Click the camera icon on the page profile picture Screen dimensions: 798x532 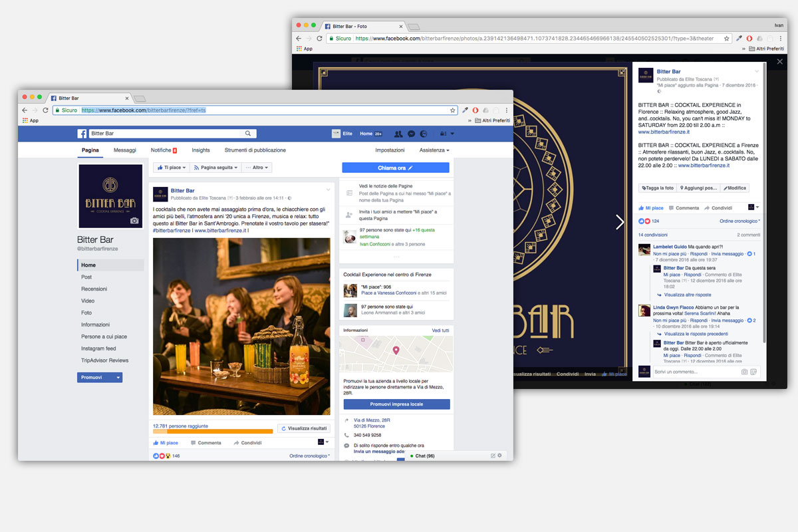135,220
